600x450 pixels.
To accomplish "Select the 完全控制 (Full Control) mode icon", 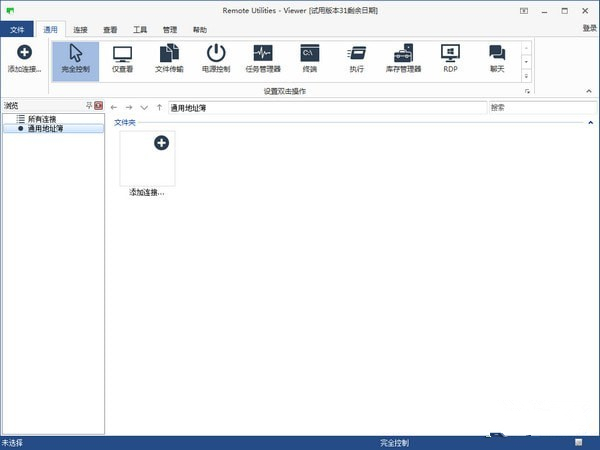I will [75, 59].
